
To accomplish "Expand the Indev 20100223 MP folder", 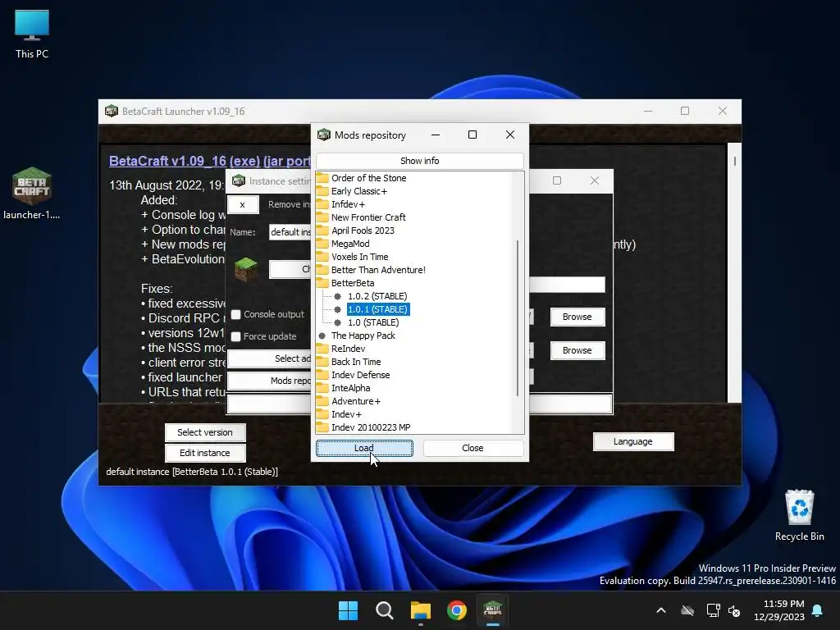I will pos(322,427).
